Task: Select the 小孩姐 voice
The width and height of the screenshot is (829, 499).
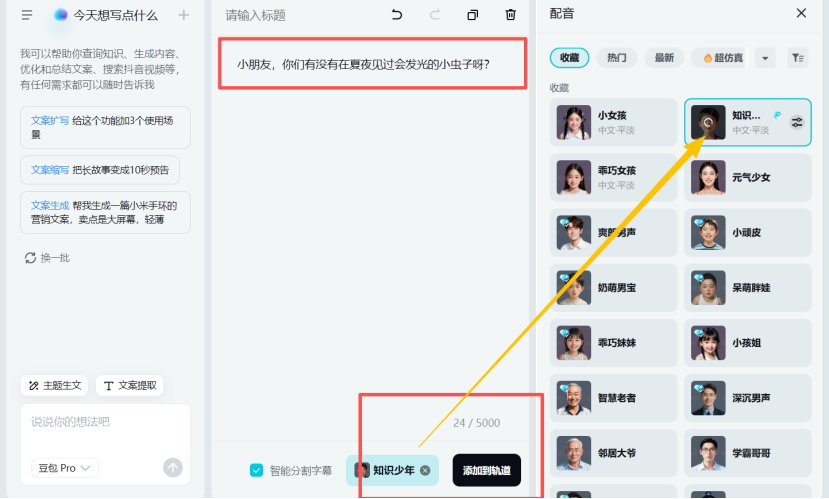Action: coord(748,343)
